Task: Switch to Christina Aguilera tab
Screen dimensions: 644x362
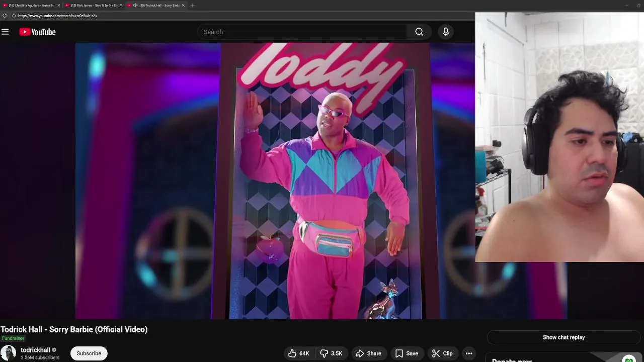Action: 31,5
